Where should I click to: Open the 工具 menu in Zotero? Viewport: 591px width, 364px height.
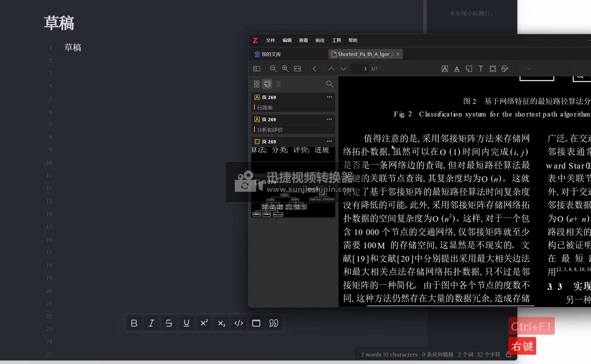(336, 40)
